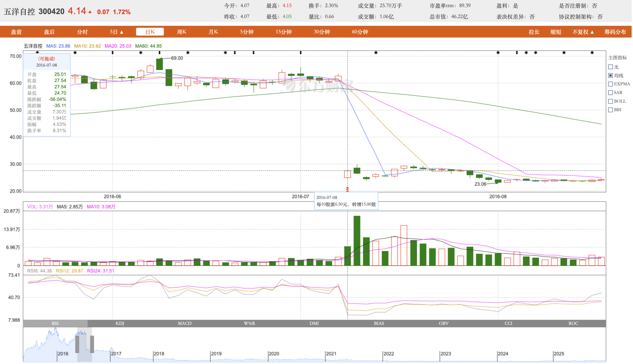Click the diamond event marker above the 69.00 candle
The image size is (633, 364).
click(160, 53)
